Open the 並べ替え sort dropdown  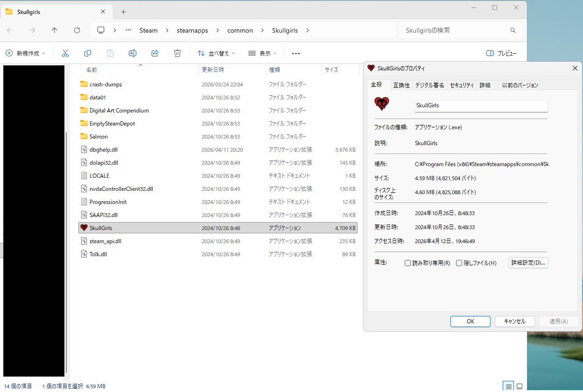(216, 53)
